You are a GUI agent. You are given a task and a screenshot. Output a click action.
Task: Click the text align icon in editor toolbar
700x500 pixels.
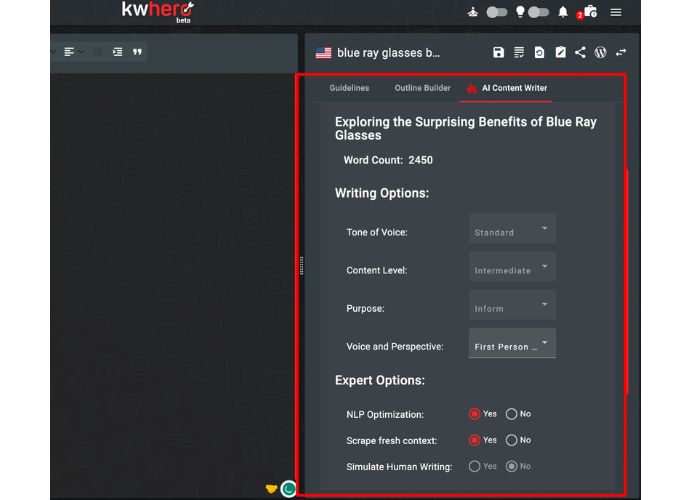point(69,52)
